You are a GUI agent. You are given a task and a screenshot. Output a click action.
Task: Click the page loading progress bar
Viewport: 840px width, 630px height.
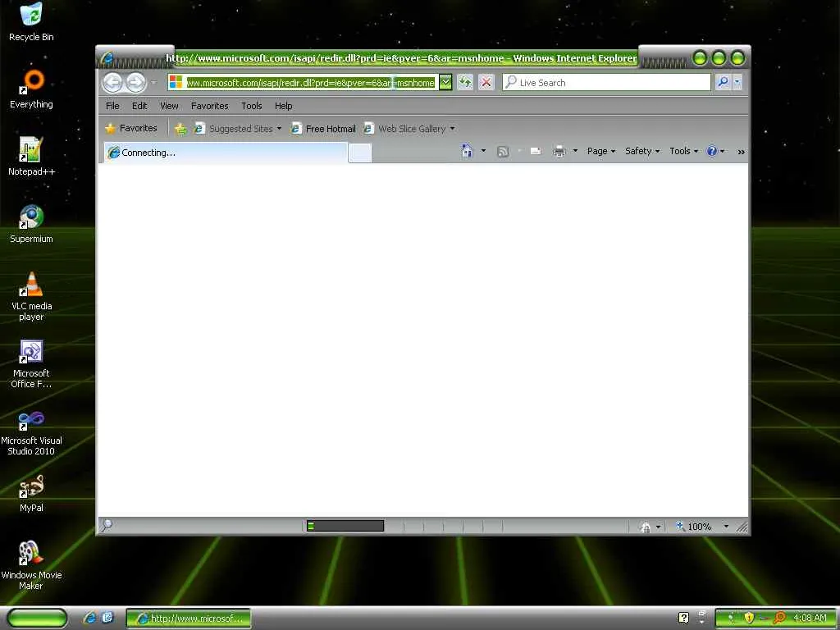[345, 526]
